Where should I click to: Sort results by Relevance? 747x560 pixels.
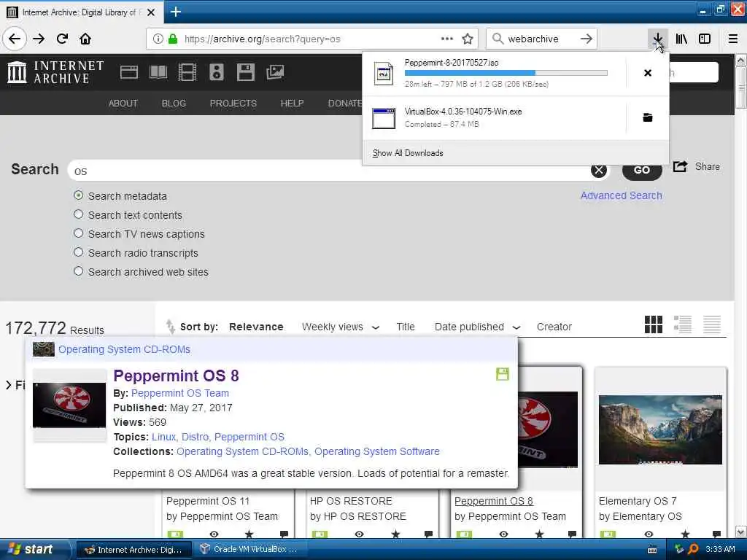pyautogui.click(x=256, y=327)
